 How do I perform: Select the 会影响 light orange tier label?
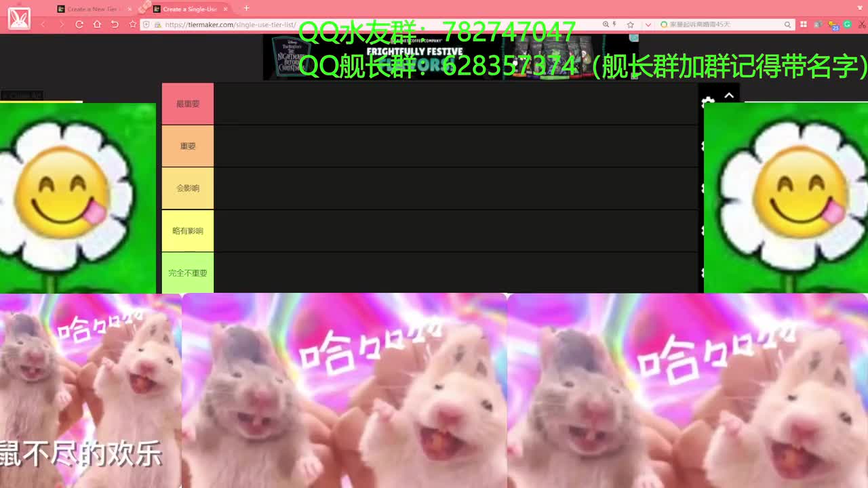click(x=188, y=188)
